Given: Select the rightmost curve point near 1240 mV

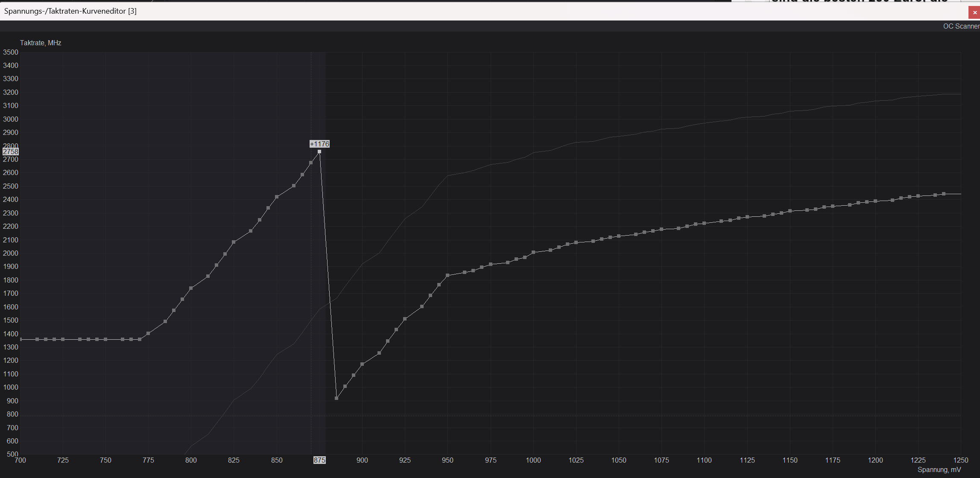Looking at the screenshot, I should tap(944, 194).
